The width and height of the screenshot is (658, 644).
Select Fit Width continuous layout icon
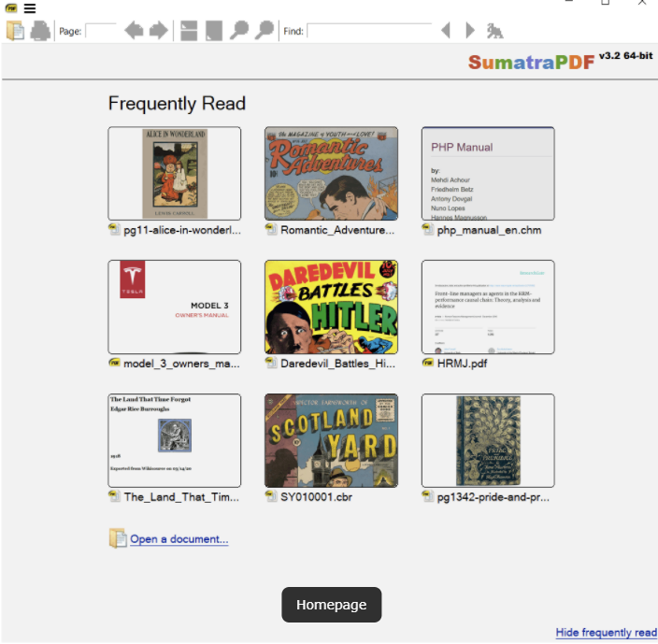point(189,31)
